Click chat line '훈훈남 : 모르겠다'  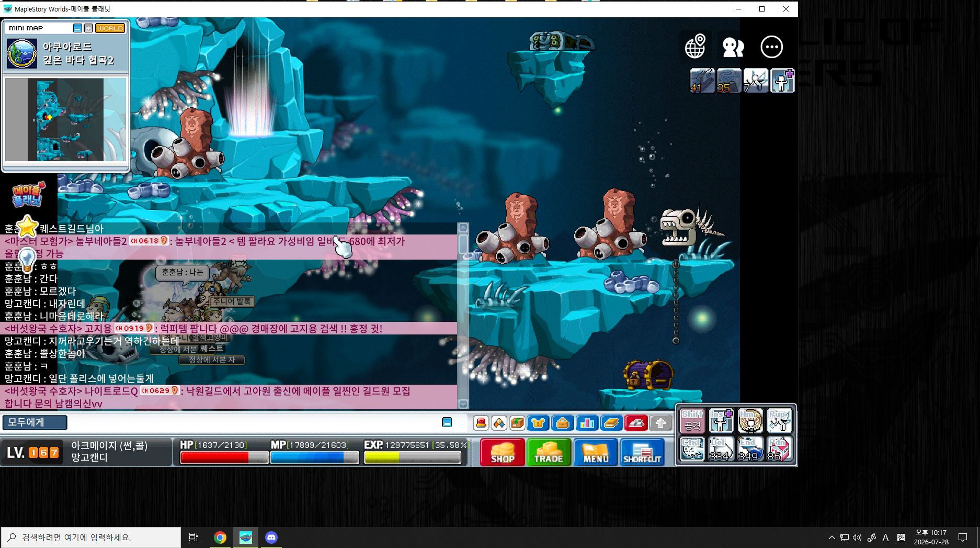click(x=40, y=291)
